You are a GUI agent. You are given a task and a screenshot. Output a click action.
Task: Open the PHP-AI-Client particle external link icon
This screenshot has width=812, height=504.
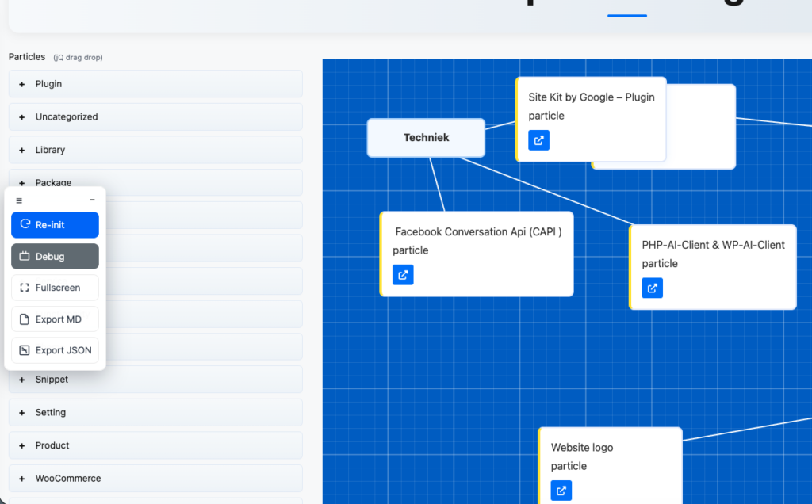coord(653,288)
